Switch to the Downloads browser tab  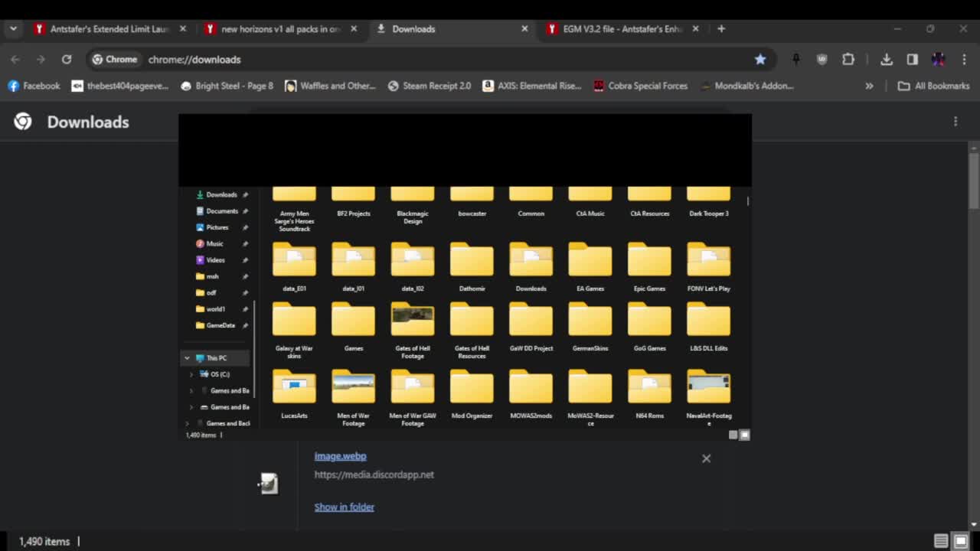(414, 28)
